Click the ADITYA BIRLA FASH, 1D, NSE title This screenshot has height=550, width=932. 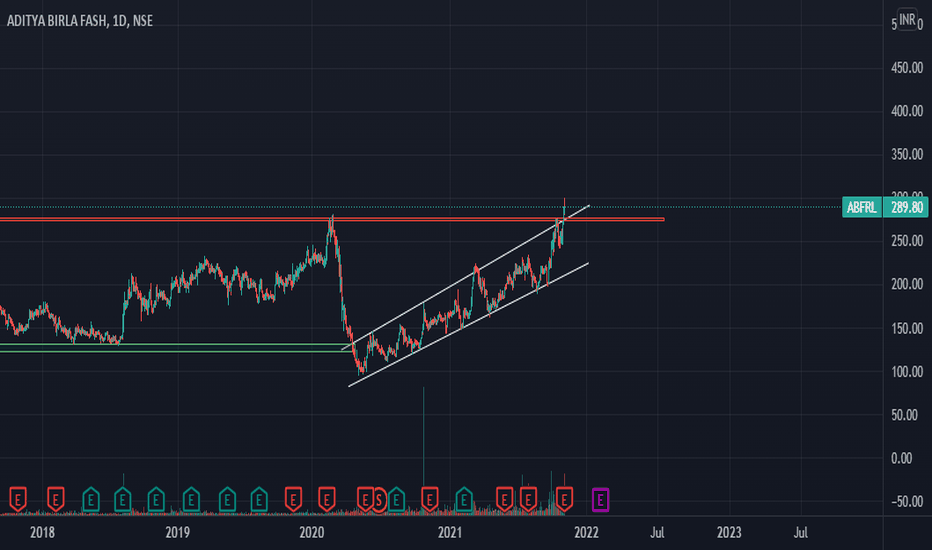click(x=80, y=21)
